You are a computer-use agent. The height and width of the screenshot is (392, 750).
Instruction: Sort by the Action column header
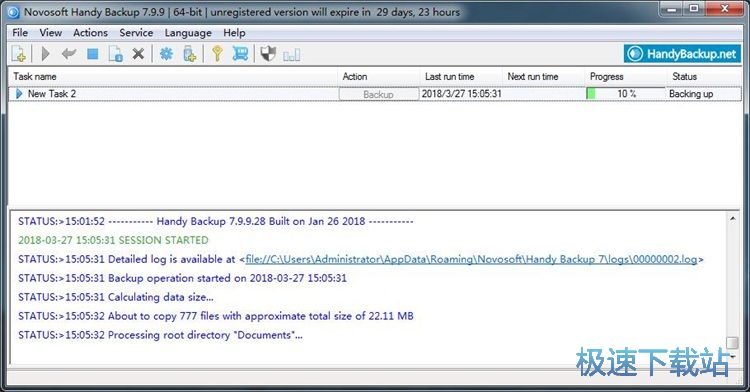click(379, 76)
